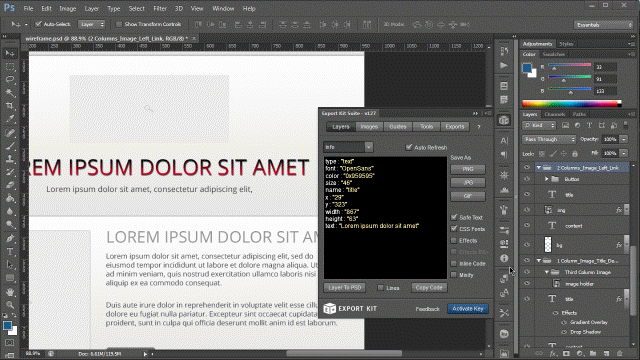Select the Crop tool

pos(10,106)
